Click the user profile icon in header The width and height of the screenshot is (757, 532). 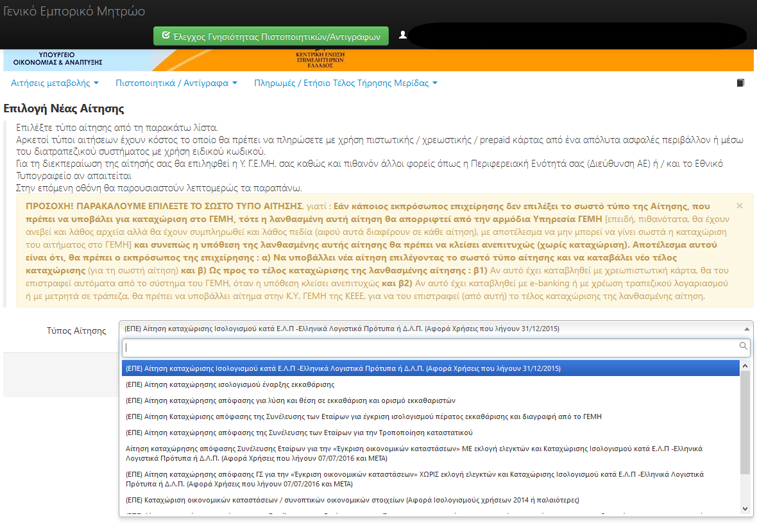[403, 35]
